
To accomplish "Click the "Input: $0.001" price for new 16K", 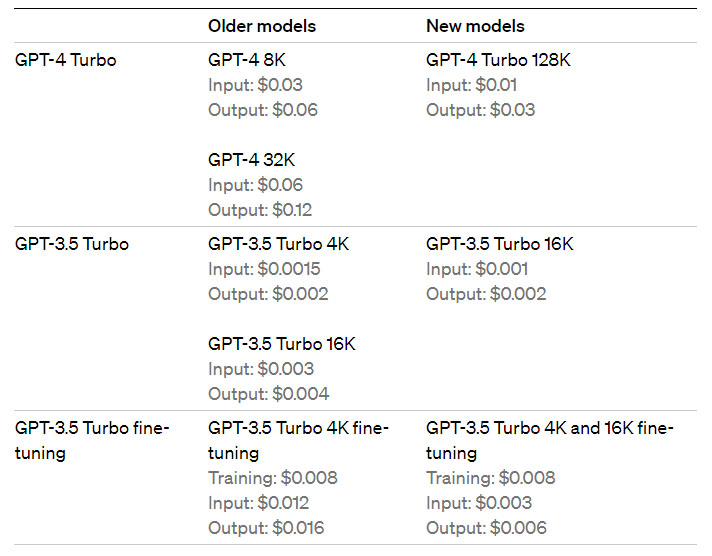I will coord(477,269).
